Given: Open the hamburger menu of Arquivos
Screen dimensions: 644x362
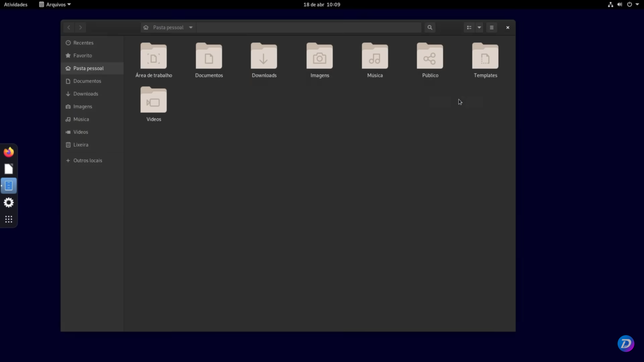Looking at the screenshot, I should click(x=491, y=27).
